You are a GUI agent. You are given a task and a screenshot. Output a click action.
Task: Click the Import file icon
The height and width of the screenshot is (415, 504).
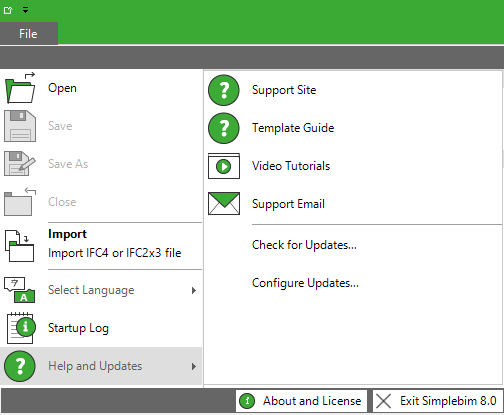[x=19, y=246]
